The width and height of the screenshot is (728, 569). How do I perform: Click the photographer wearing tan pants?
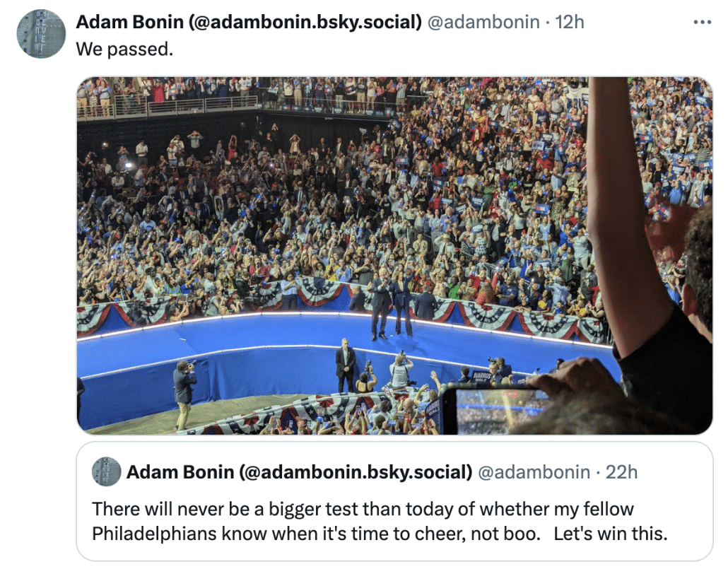pyautogui.click(x=184, y=394)
